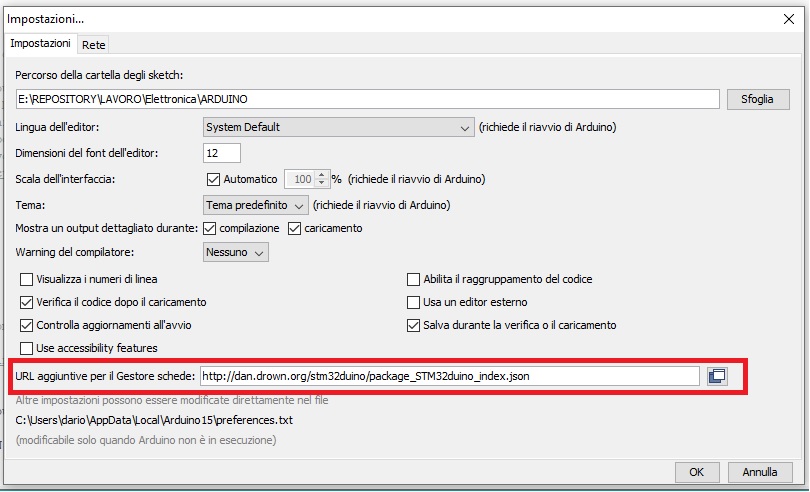This screenshot has height=492, width=810.
Task: Disable detailed output during compilazione
Action: 209,228
